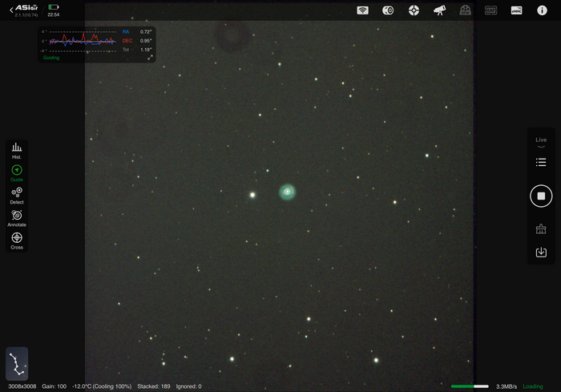The height and width of the screenshot is (392, 561).
Task: Open eMMC storage settings
Action: pos(516,10)
